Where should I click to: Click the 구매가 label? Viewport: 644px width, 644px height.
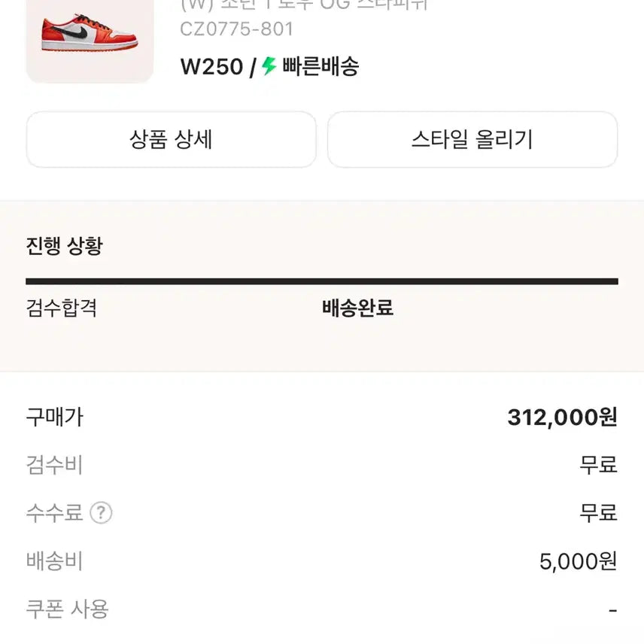point(53,417)
